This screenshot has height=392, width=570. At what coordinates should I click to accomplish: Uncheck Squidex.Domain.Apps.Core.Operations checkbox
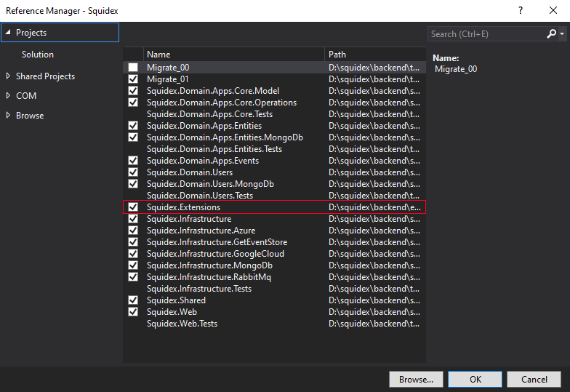click(133, 102)
